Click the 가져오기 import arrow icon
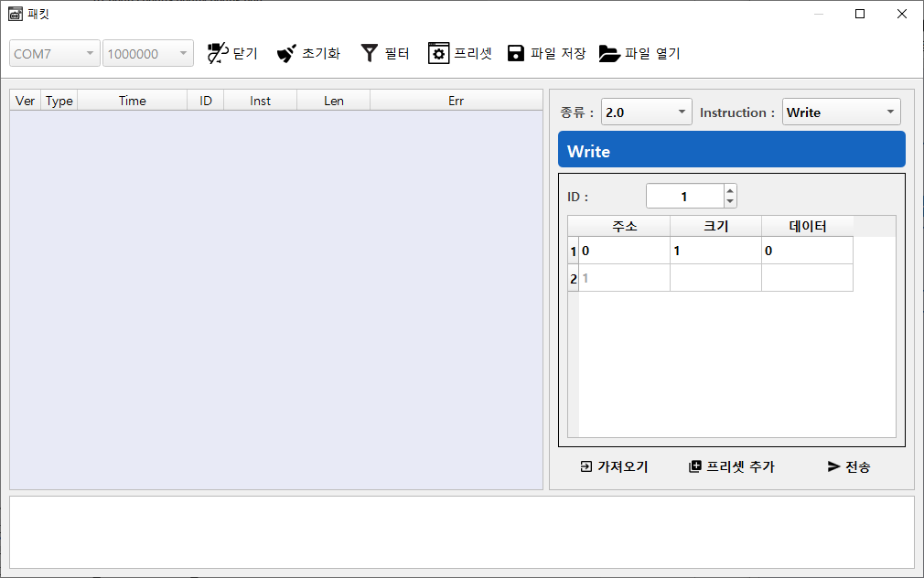The width and height of the screenshot is (924, 578). pyautogui.click(x=586, y=466)
